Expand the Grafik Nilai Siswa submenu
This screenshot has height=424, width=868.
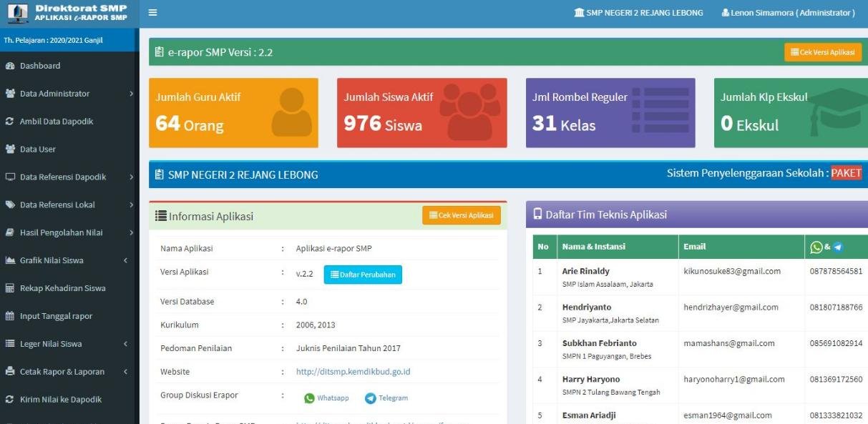126,261
